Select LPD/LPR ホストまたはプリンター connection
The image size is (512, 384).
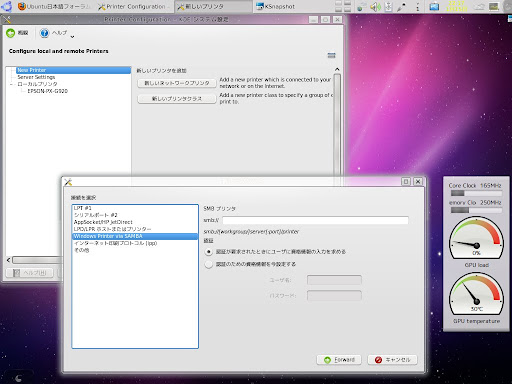(x=135, y=229)
